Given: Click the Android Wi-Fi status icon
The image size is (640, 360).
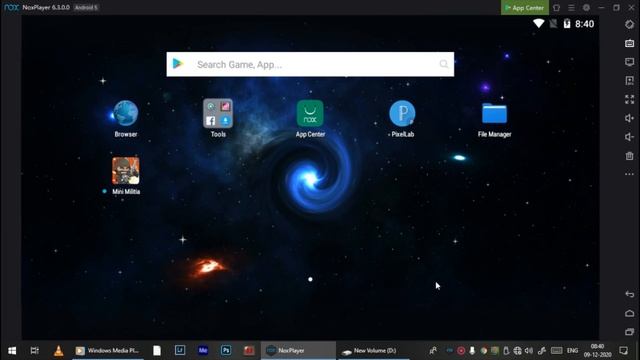Looking at the screenshot, I should click(538, 24).
